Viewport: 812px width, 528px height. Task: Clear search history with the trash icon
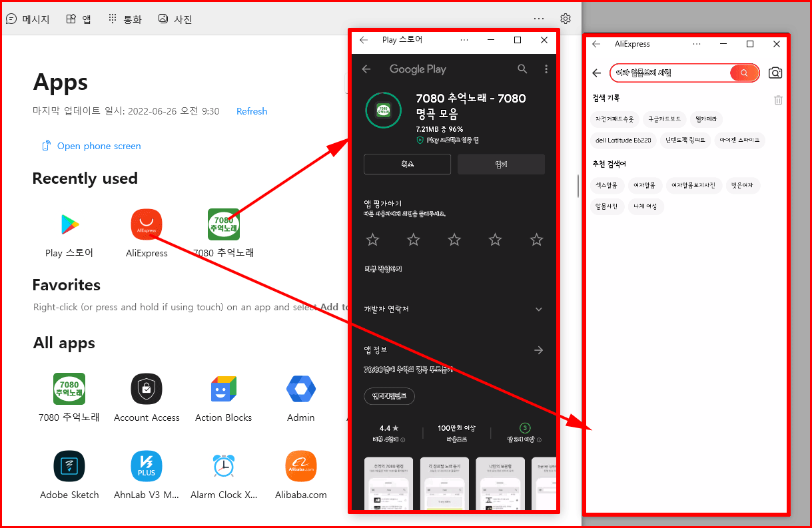pyautogui.click(x=778, y=100)
